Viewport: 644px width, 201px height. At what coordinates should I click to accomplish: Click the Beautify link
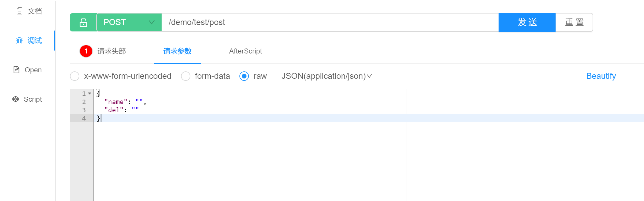click(x=601, y=76)
